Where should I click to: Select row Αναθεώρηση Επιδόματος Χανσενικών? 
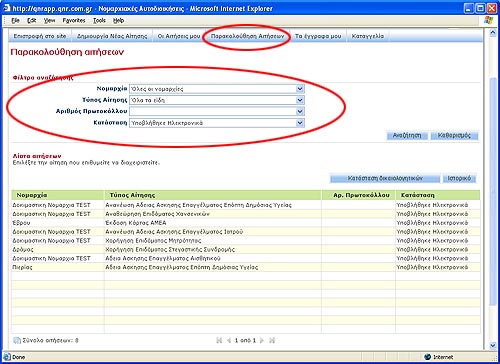pyautogui.click(x=246, y=214)
